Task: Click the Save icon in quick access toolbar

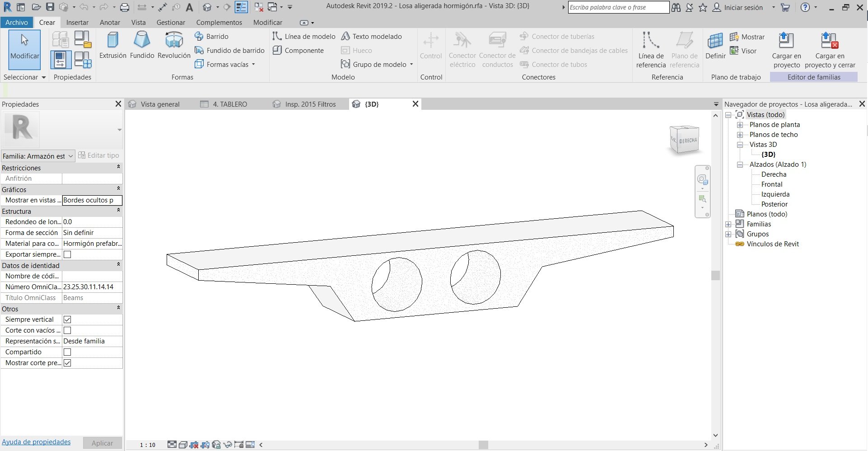Action: click(x=50, y=7)
